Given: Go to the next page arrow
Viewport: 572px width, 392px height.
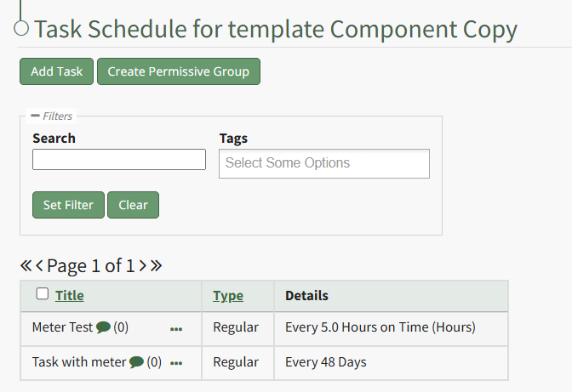Looking at the screenshot, I should (x=143, y=266).
